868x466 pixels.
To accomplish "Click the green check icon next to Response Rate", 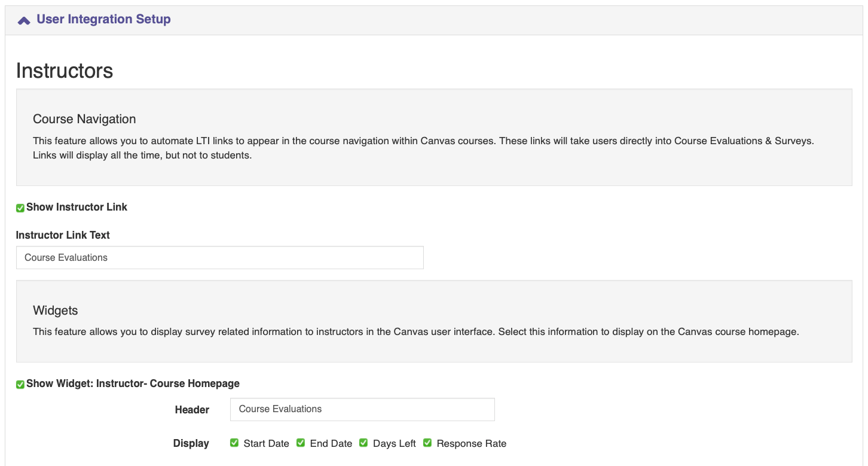I will 427,443.
